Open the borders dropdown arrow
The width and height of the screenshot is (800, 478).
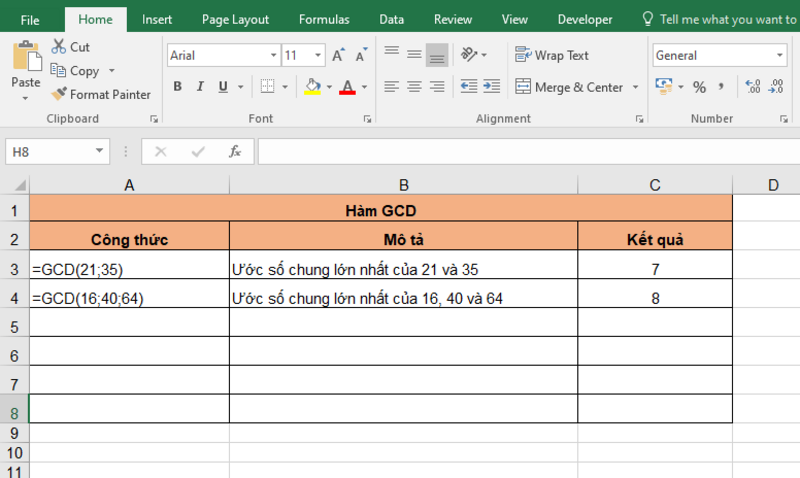pos(285,87)
